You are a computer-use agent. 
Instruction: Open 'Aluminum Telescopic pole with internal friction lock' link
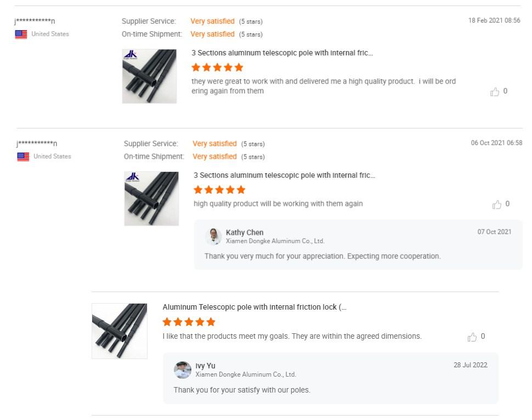[x=254, y=307]
